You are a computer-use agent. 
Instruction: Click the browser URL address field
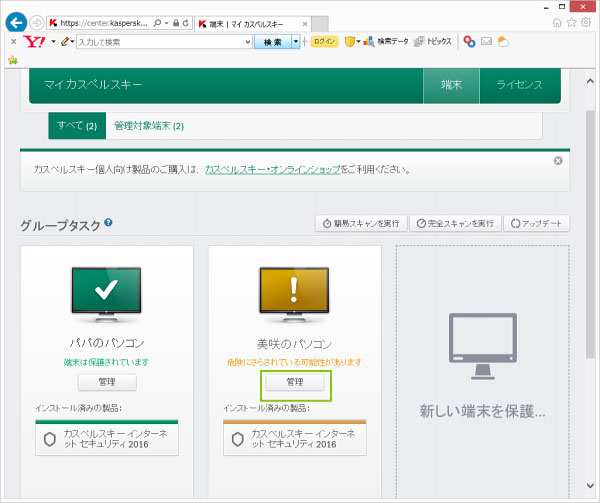tap(103, 23)
